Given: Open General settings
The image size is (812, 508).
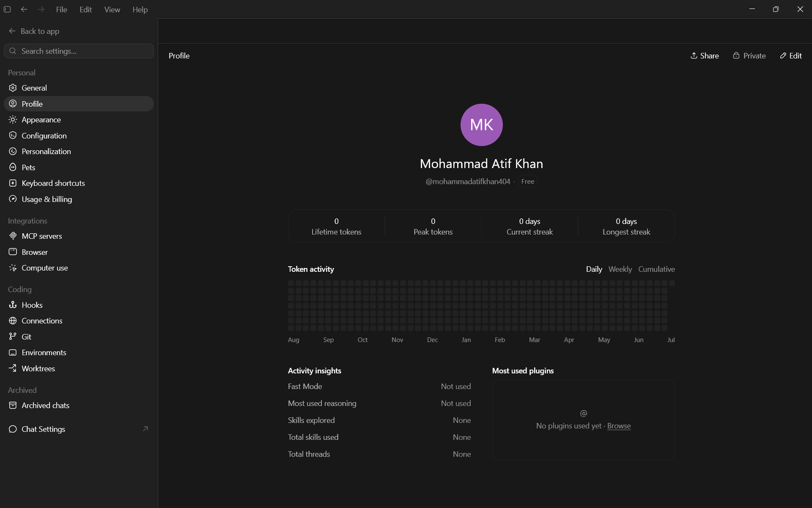Looking at the screenshot, I should 79,88.
